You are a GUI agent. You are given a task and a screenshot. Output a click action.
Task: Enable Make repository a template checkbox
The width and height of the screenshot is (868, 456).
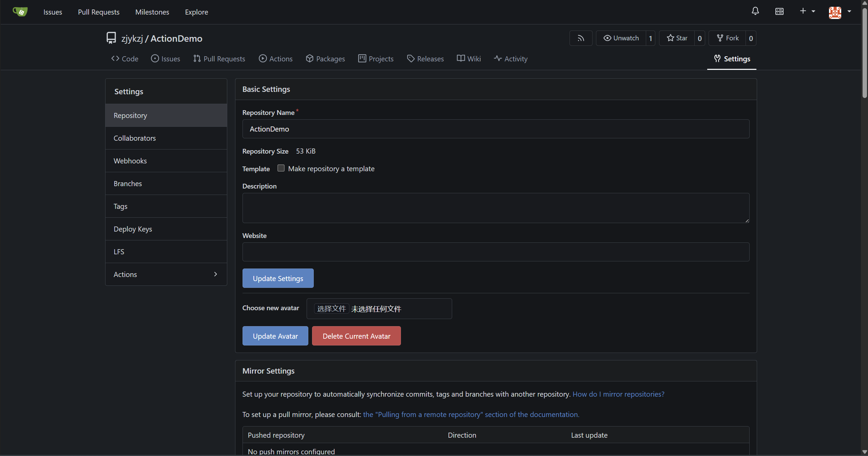click(x=281, y=168)
